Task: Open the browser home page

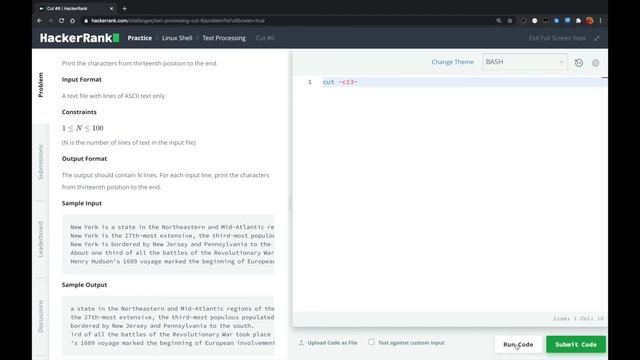Action: [x=72, y=20]
